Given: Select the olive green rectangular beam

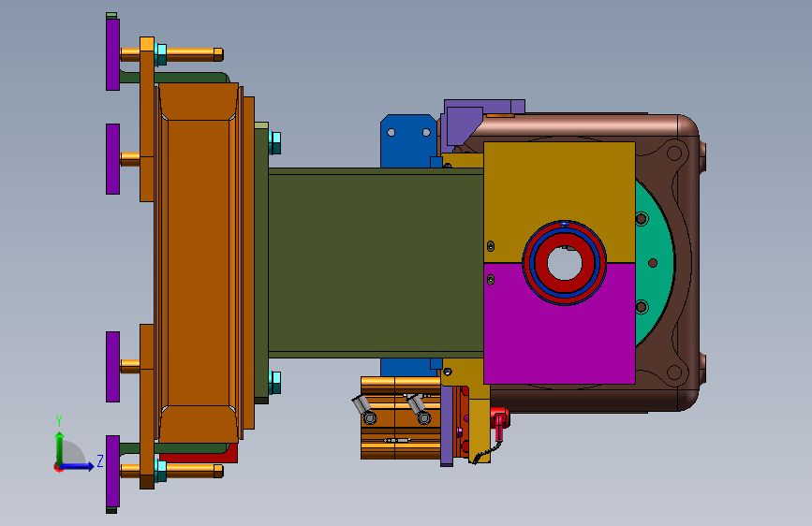Looking at the screenshot, I should click(x=376, y=263).
